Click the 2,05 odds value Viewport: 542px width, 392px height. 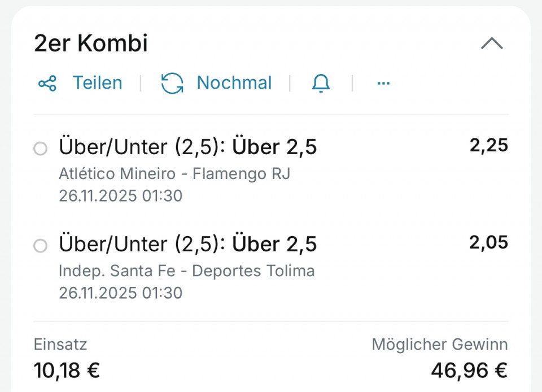click(x=488, y=243)
